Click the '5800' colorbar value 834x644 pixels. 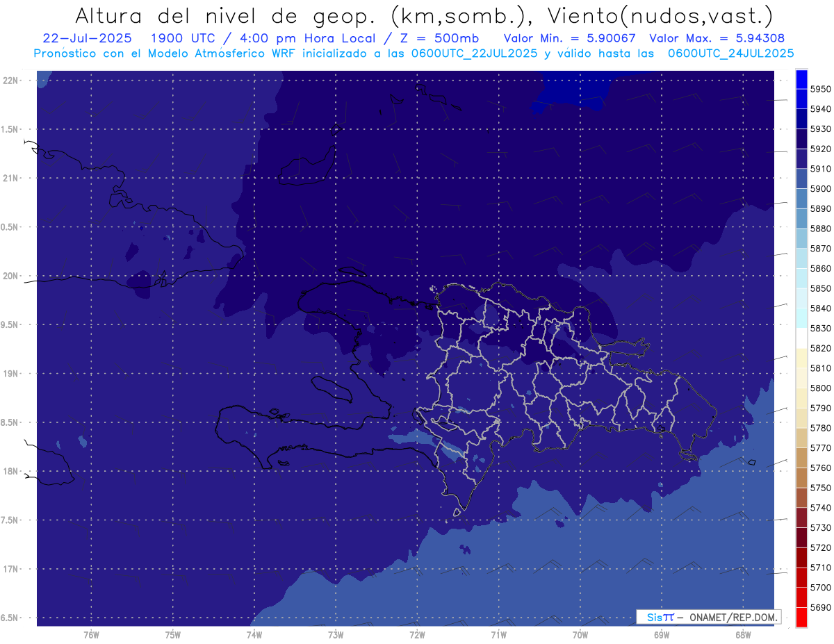[820, 388]
